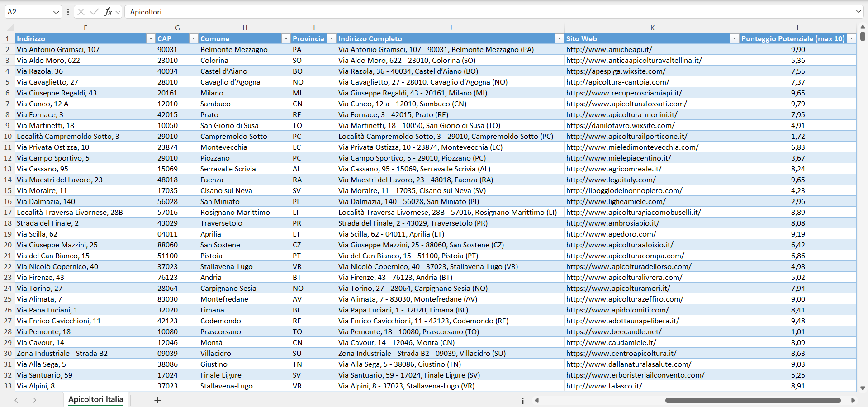The height and width of the screenshot is (407, 868).
Task: Click cell Via Cavour, 14 - 12046, Montà (CN)
Action: pyautogui.click(x=451, y=342)
